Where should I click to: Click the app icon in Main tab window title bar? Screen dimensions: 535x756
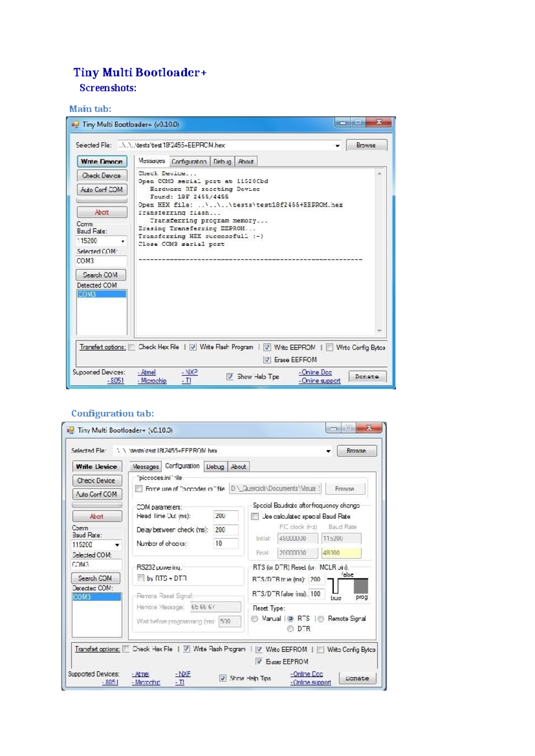tap(75, 124)
